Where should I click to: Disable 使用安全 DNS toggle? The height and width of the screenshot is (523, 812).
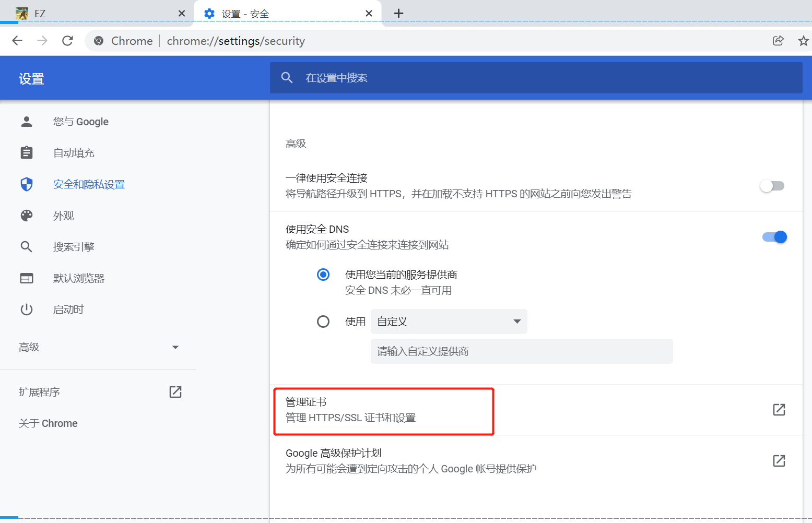[774, 237]
